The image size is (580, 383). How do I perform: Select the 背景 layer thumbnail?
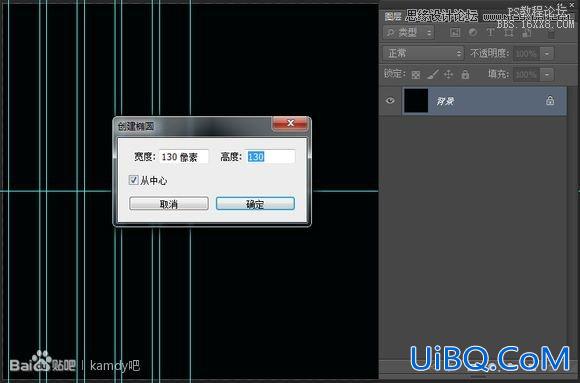pos(416,100)
